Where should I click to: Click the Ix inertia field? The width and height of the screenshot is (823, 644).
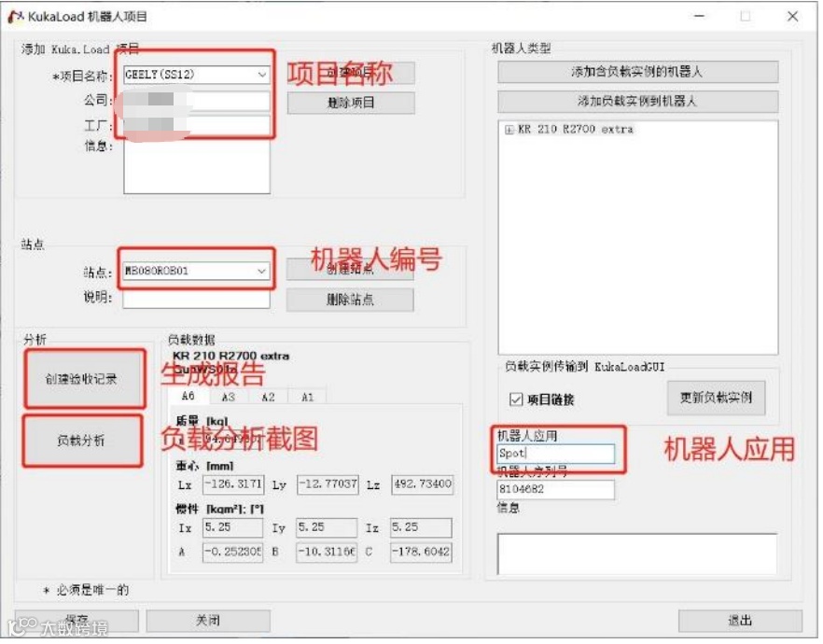(232, 527)
